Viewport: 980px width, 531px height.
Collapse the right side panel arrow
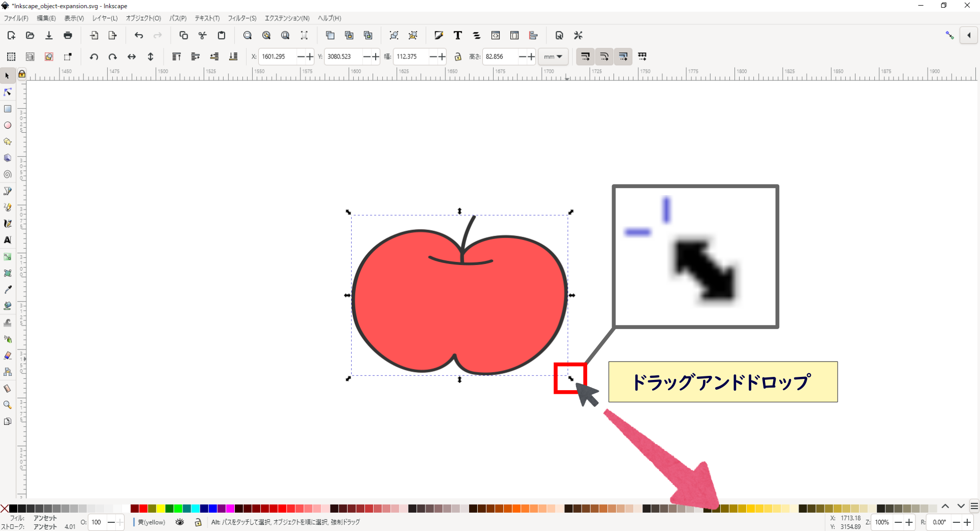click(x=969, y=35)
